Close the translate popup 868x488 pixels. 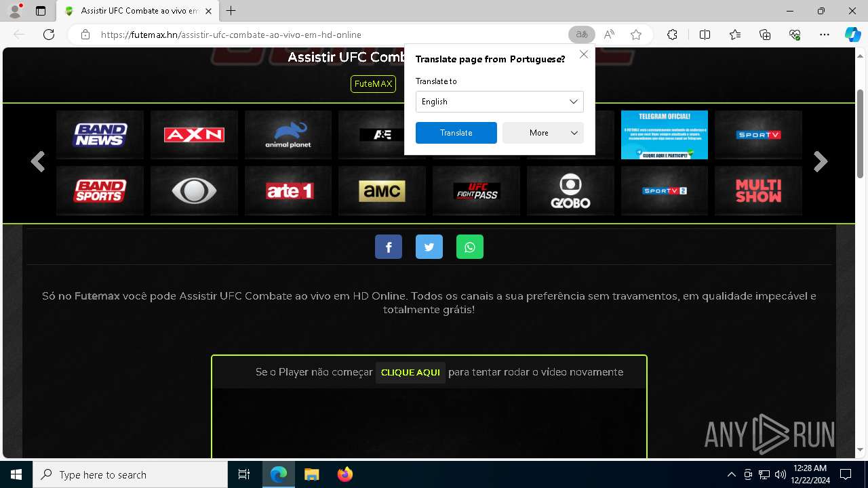[584, 54]
